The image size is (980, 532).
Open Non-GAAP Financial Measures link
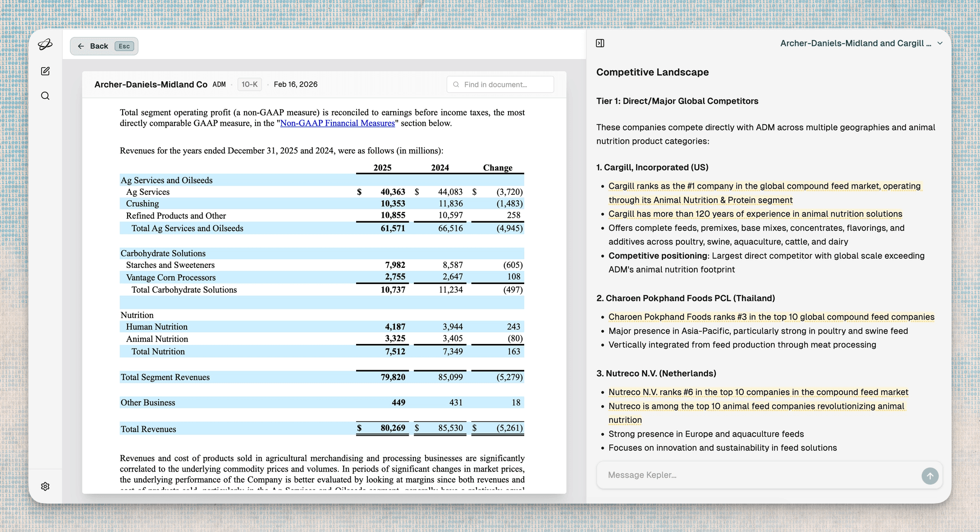[337, 123]
